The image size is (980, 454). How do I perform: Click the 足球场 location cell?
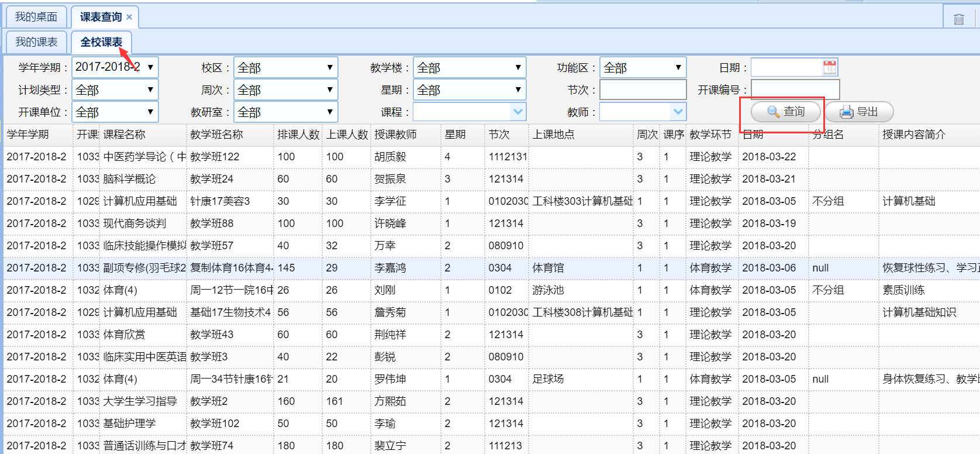(581, 379)
